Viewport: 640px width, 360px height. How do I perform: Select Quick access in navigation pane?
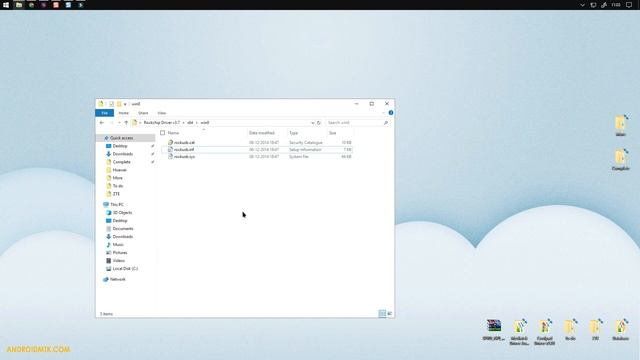(121, 138)
